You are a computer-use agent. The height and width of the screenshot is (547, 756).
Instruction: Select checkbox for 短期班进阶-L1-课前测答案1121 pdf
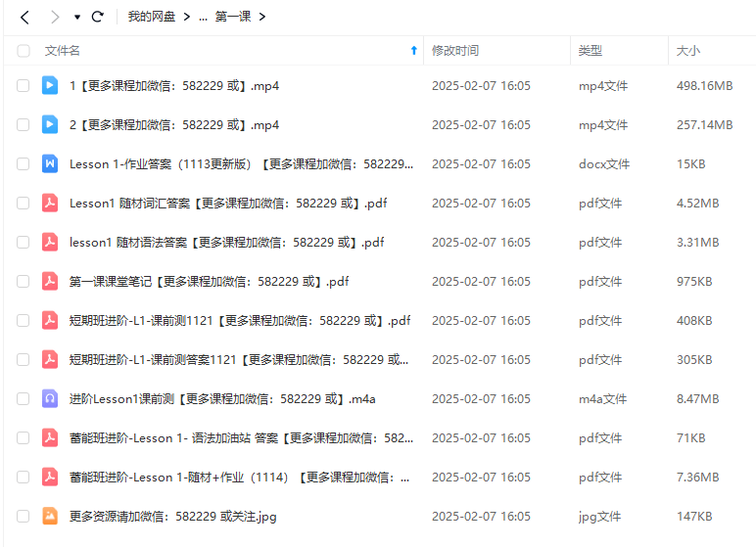(x=24, y=359)
